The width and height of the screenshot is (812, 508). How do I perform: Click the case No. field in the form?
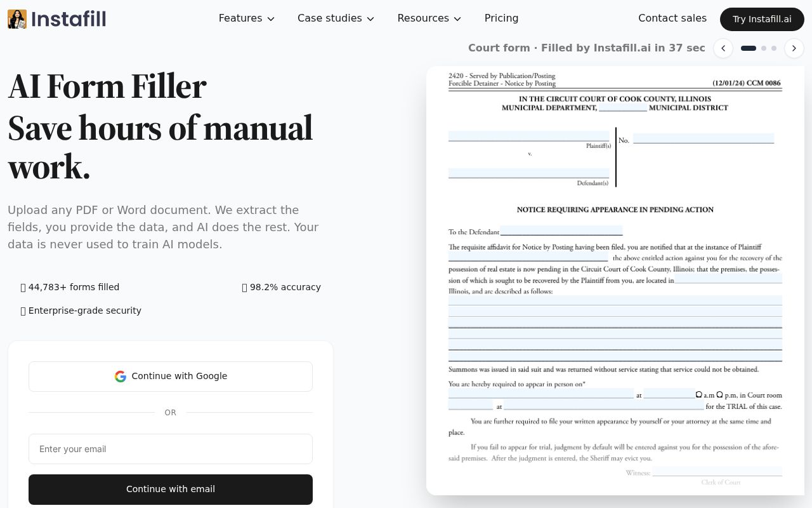(x=703, y=138)
